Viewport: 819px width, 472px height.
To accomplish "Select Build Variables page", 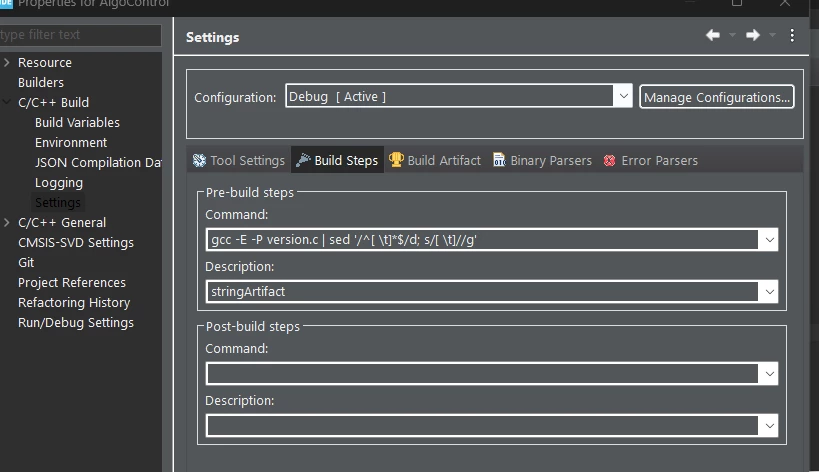I will [x=77, y=123].
